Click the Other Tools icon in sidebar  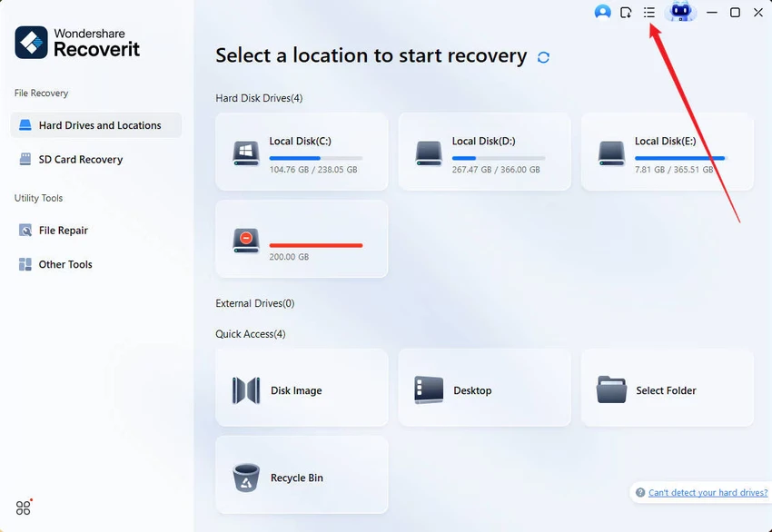pos(25,264)
